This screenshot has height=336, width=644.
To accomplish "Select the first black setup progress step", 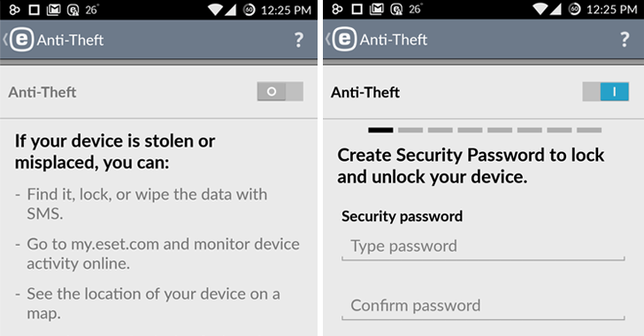I will [x=380, y=130].
